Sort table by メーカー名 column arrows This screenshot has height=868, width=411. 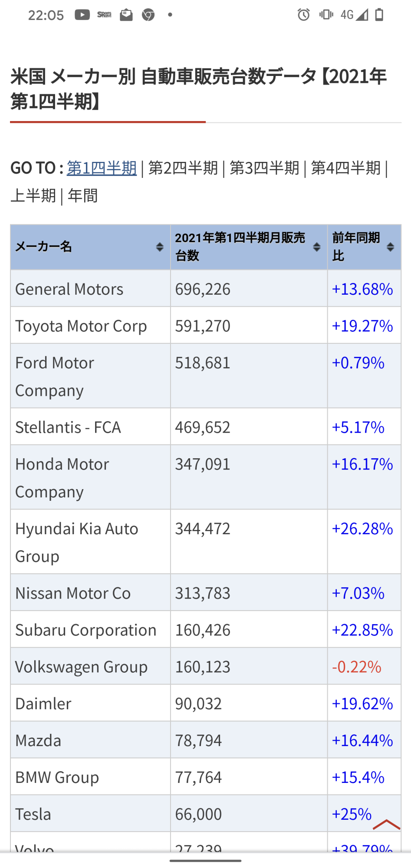pyautogui.click(x=160, y=247)
